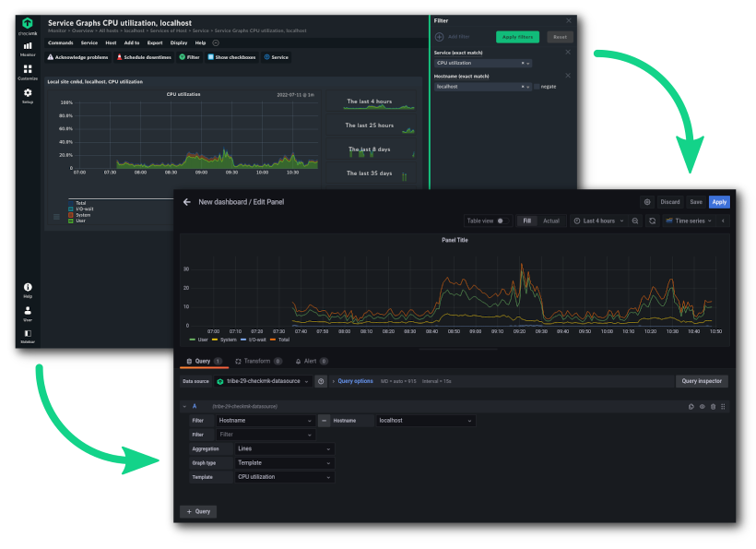Toggle Show checkboxes in Checkmk
The image size is (756, 549).
tap(231, 57)
